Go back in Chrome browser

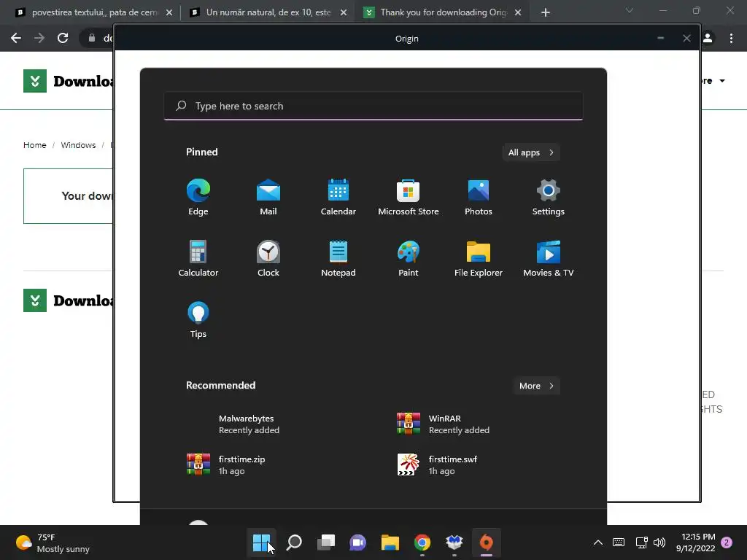coord(16,38)
